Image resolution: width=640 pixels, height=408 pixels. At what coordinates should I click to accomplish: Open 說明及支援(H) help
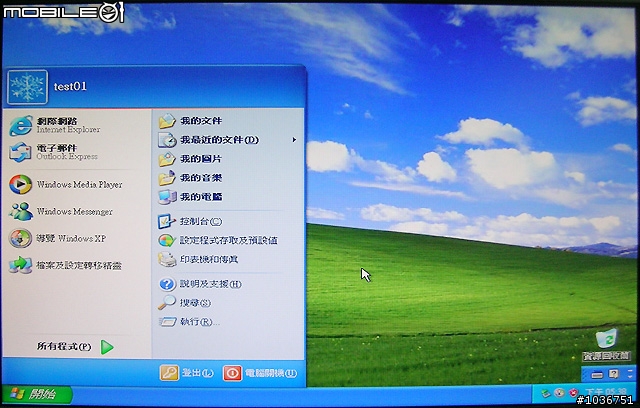click(200, 284)
